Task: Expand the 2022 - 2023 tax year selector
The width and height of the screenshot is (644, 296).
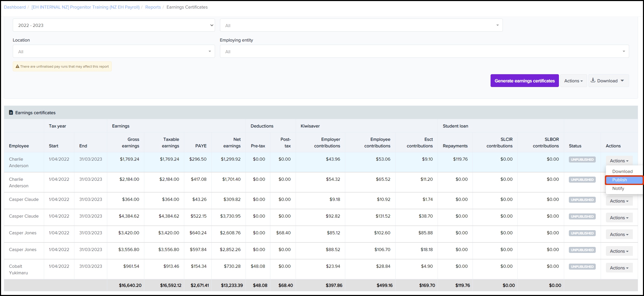Action: point(114,25)
